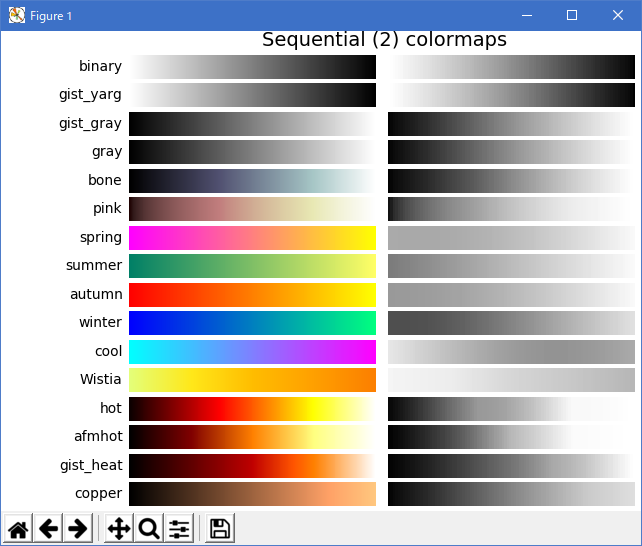Go forward to next view arrow
The width and height of the screenshot is (642, 546).
point(78,528)
